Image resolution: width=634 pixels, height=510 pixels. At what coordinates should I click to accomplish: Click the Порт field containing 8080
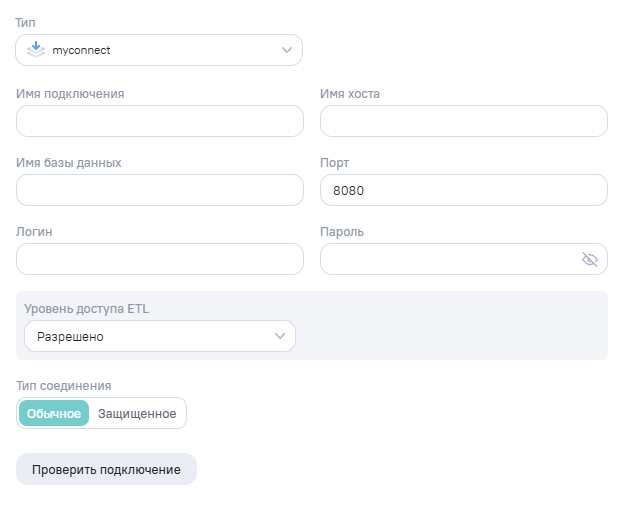(463, 190)
